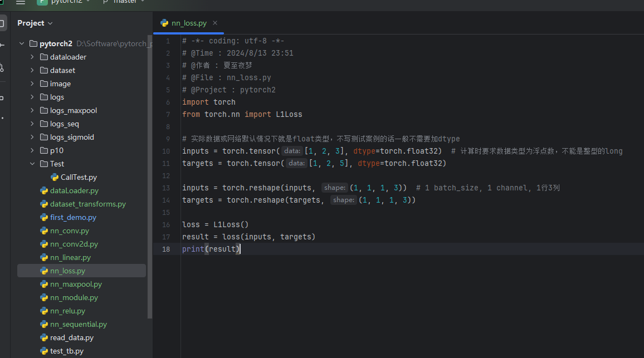Expand the dataloader folder
Viewport: 644px width, 358px height.
(x=32, y=57)
